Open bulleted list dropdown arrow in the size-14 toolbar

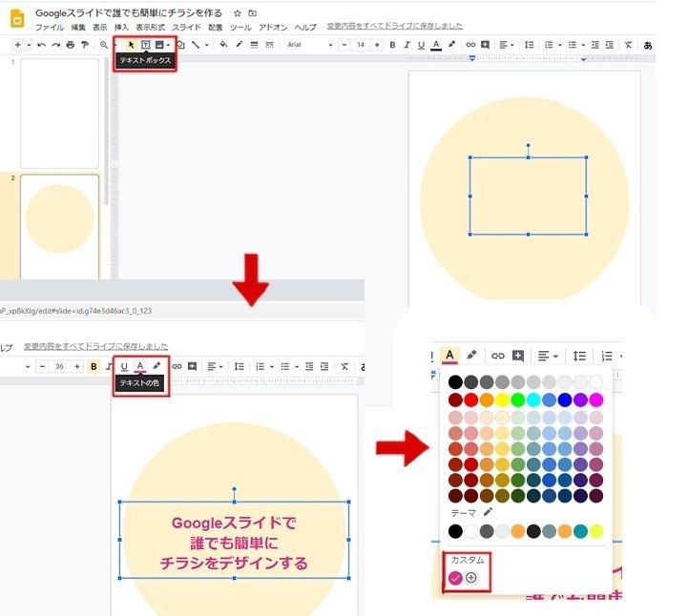pyautogui.click(x=583, y=45)
